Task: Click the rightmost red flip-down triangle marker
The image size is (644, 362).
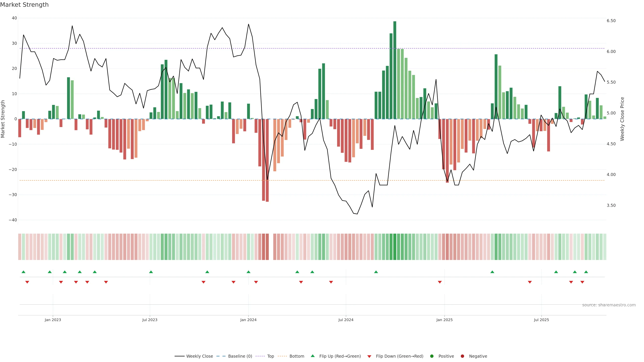Action: click(582, 282)
